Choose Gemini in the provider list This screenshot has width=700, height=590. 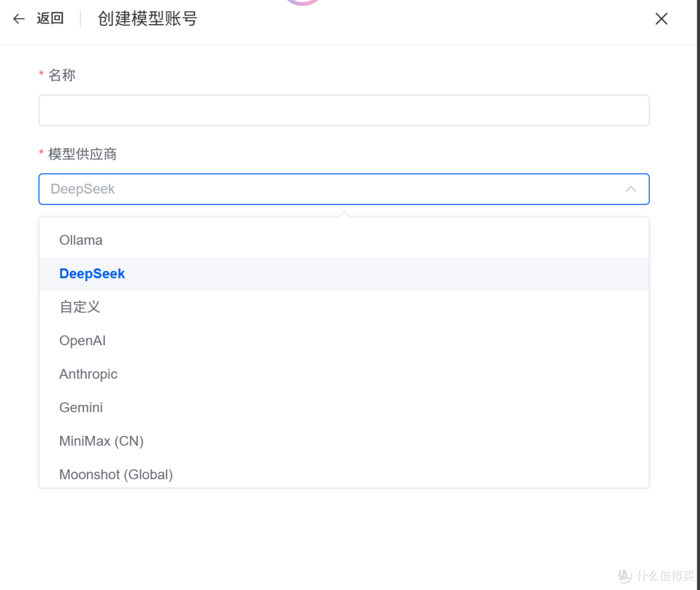point(81,407)
